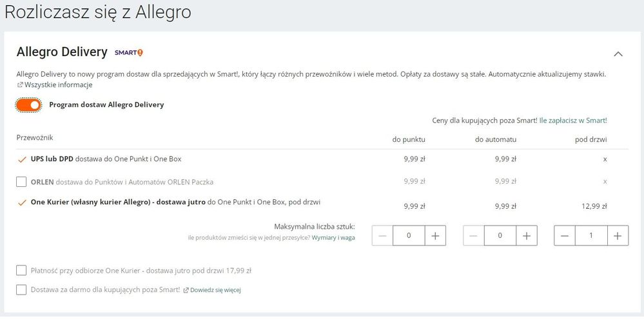
Task: Click the One Kurier checkmark icon
Action: coord(22,203)
